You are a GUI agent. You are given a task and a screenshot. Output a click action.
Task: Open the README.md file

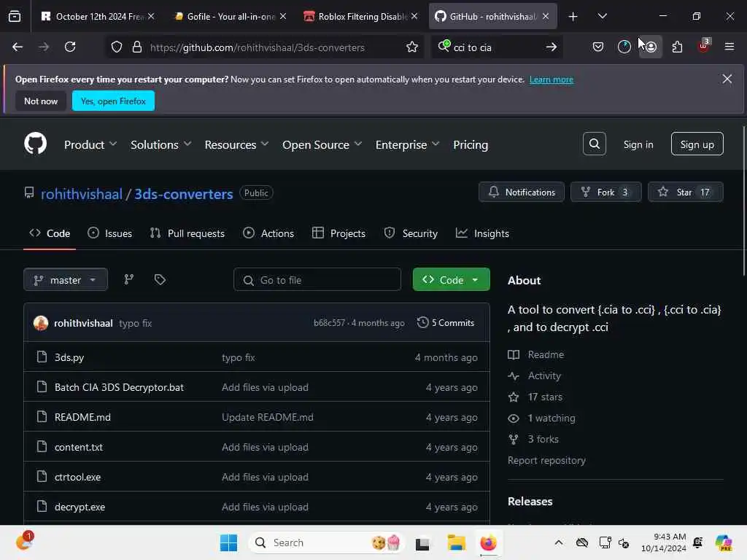click(x=82, y=417)
